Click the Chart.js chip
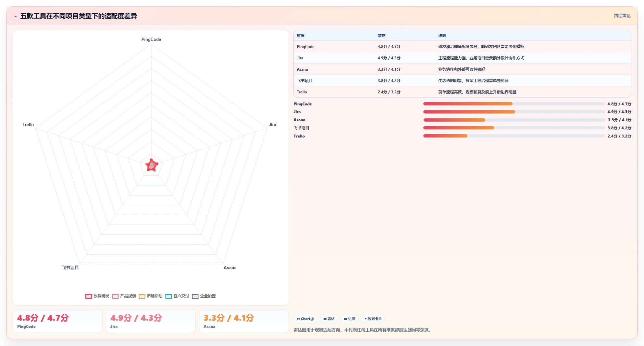This screenshot has width=644, height=346. 305,319
